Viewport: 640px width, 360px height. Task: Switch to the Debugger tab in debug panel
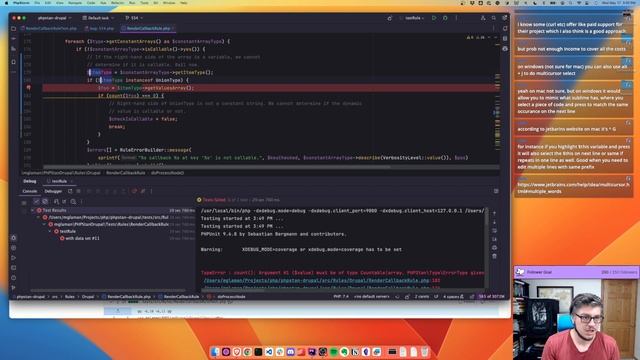pos(53,191)
